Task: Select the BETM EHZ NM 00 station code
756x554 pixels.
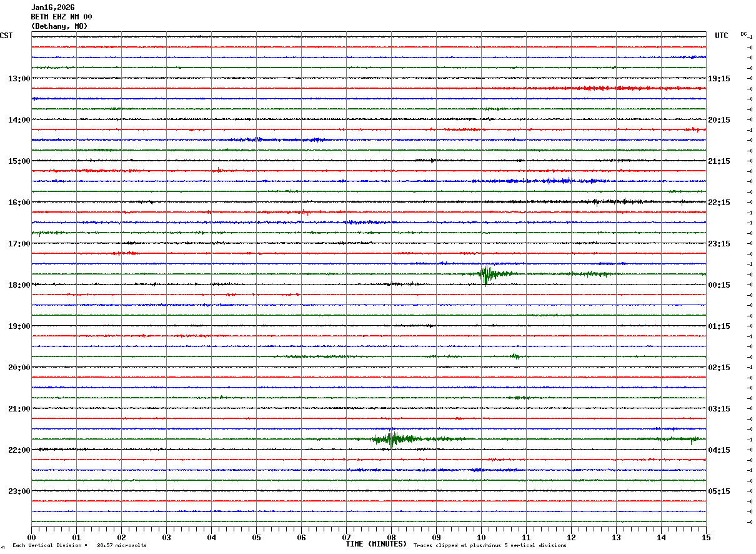Action: 61,17
